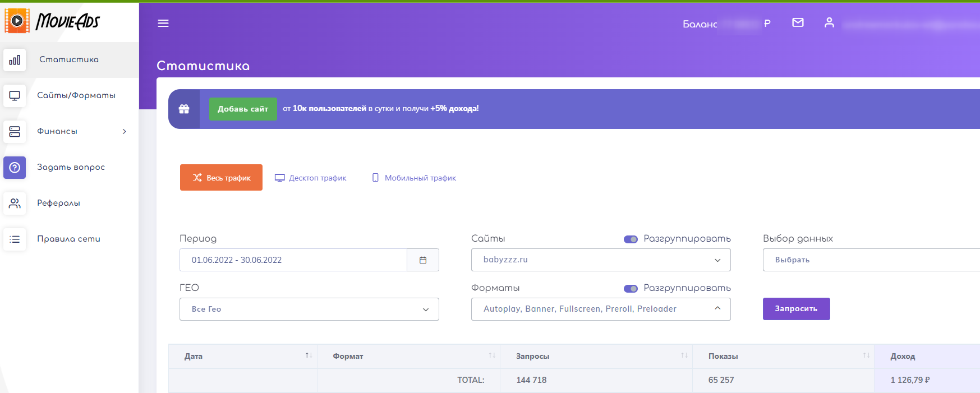Open Задать вопрос in sidebar
980x393 pixels.
click(71, 167)
